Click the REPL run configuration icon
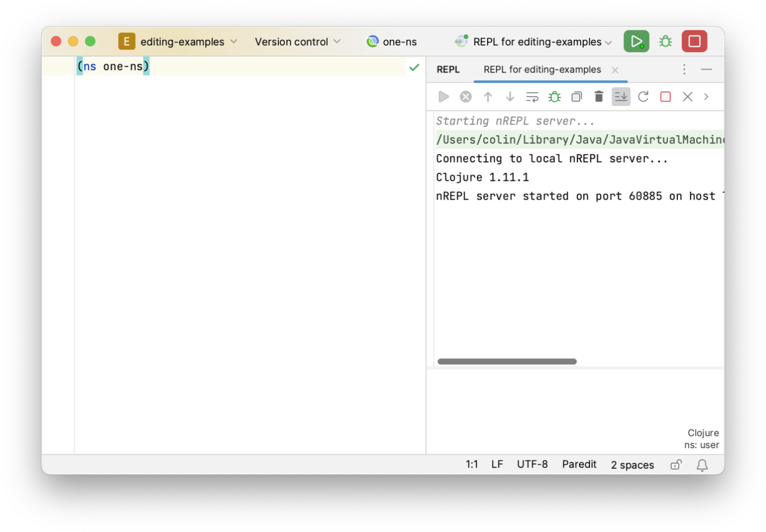The width and height of the screenshot is (766, 532). [461, 41]
